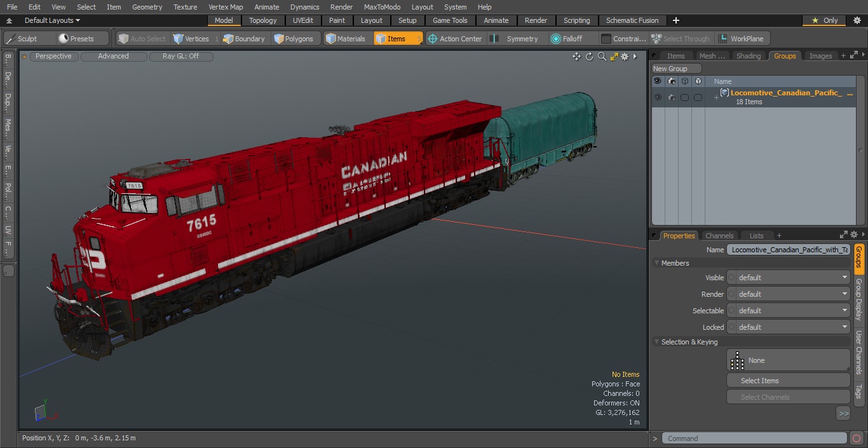Open viewport settings gear

[625, 57]
